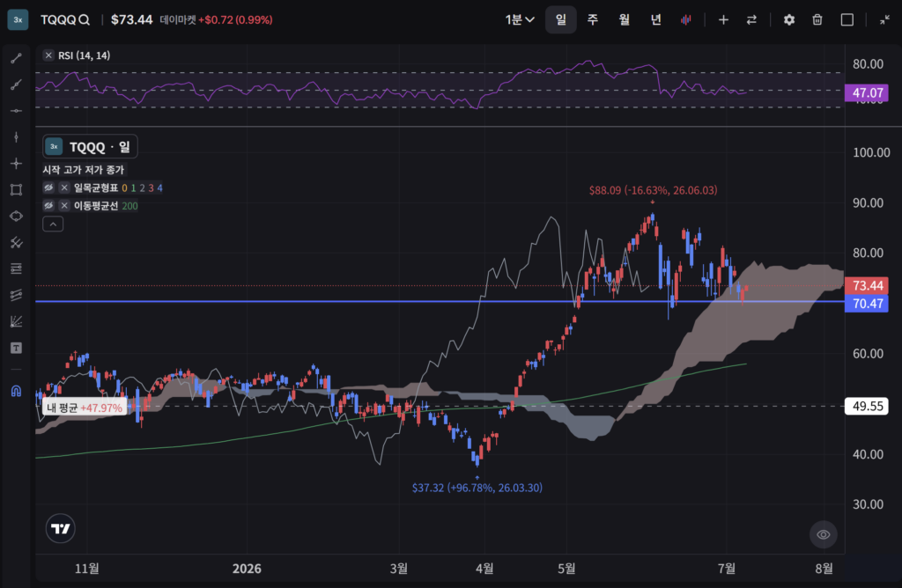The width and height of the screenshot is (902, 588).
Task: Click the $37.32 low price annotation
Action: (477, 488)
